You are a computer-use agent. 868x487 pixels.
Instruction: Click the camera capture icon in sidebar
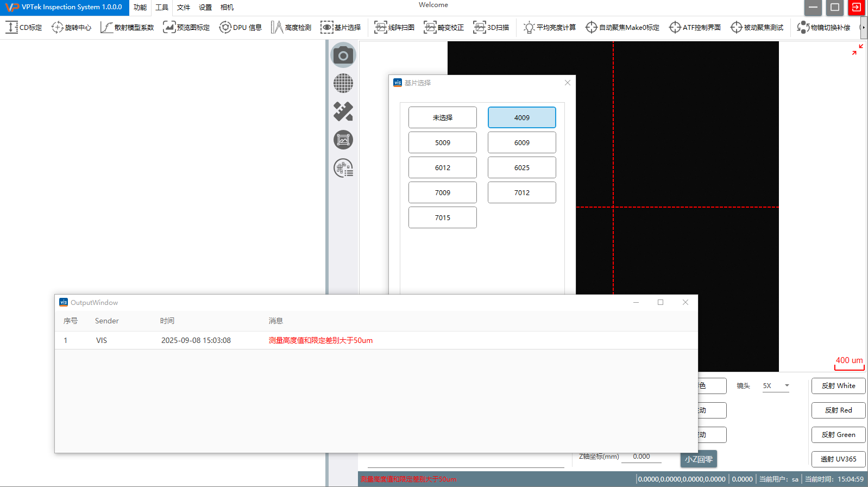pos(343,55)
